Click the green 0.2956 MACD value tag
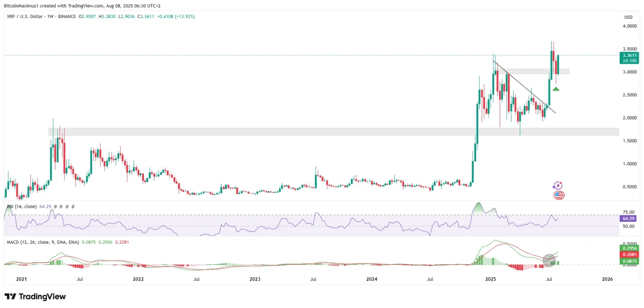 [629, 248]
